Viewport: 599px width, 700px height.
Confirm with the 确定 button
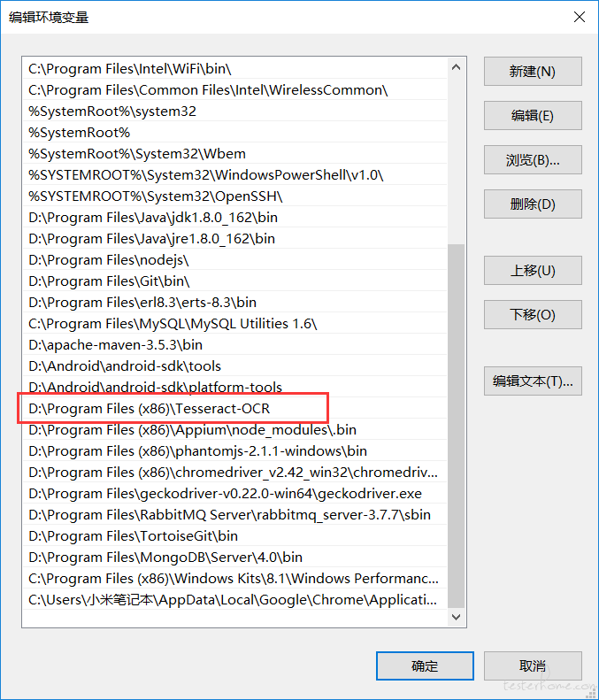(425, 665)
